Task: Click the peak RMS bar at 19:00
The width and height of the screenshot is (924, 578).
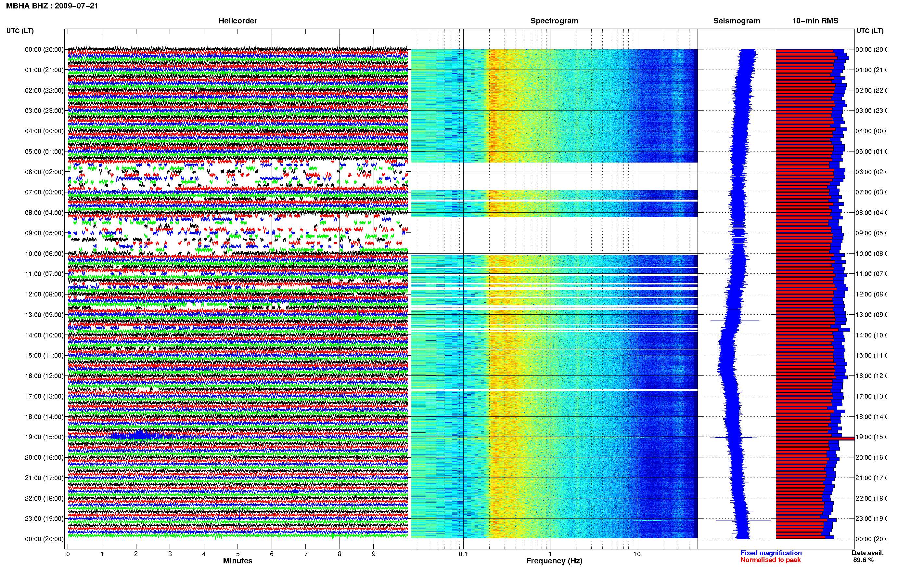Action: pos(815,439)
